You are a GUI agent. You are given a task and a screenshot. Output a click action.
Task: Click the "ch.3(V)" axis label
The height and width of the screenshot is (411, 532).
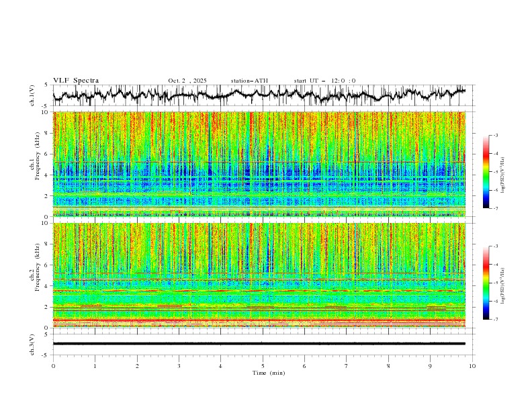[x=32, y=345]
